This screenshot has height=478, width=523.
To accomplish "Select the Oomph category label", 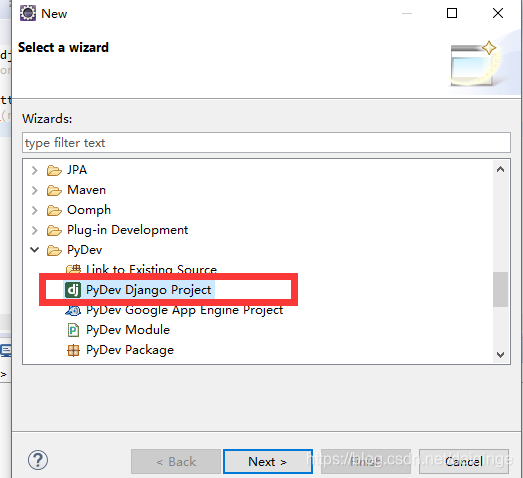I will (89, 210).
